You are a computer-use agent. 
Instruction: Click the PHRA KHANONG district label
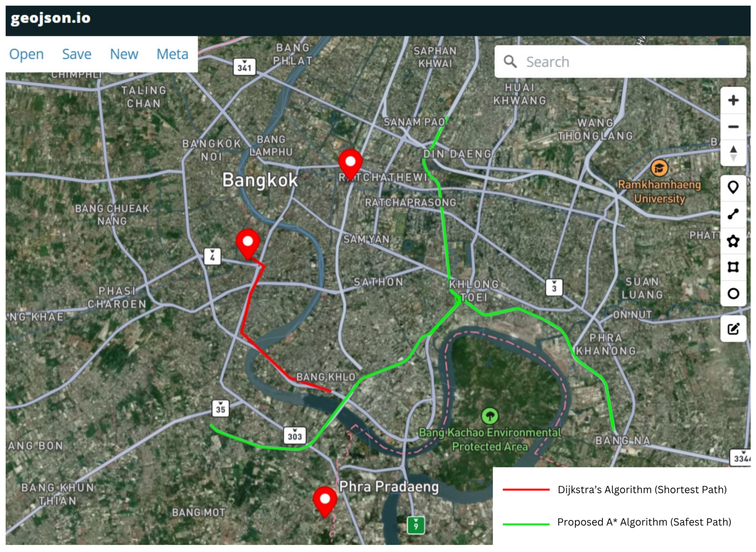point(605,345)
